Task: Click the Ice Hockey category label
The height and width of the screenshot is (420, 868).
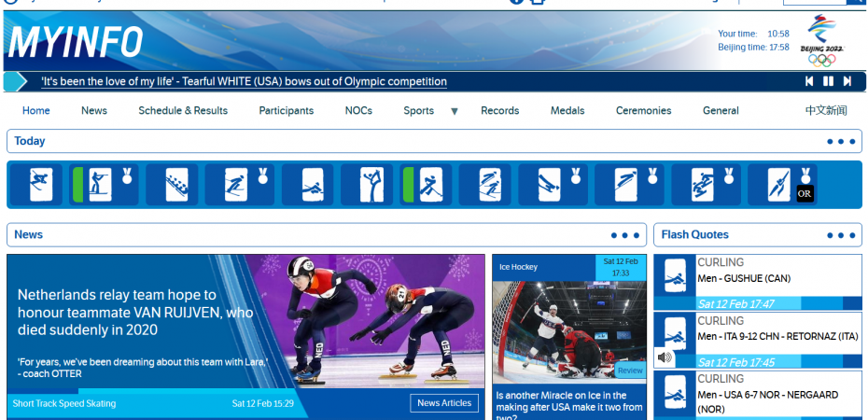Action: tap(518, 267)
